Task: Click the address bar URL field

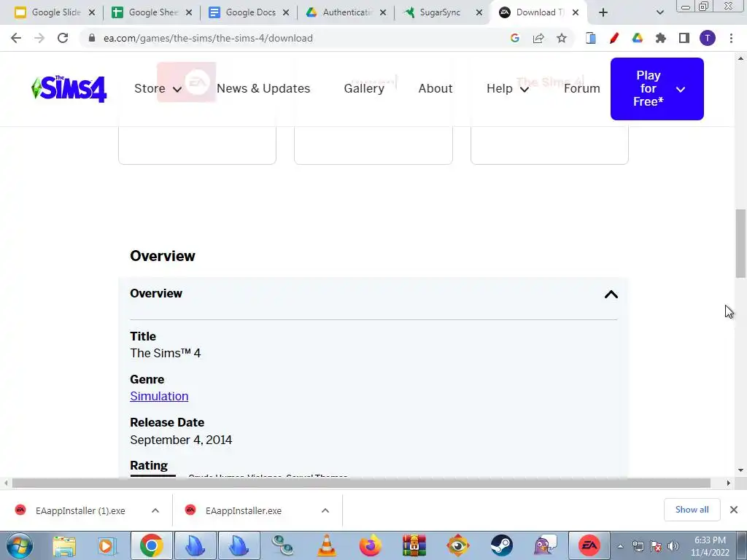Action: point(295,38)
